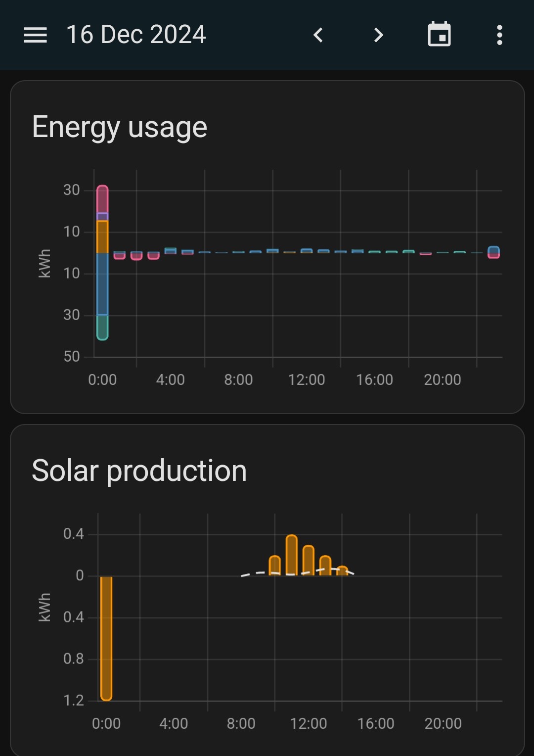This screenshot has width=534, height=756.
Task: Click the kWh label of Solar production chart
Action: point(44,607)
